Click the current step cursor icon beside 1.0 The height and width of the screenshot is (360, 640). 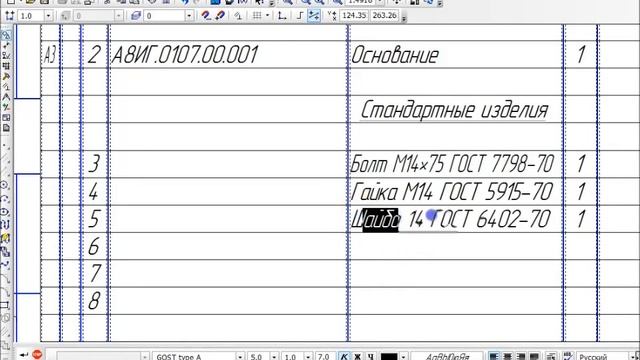point(10,16)
